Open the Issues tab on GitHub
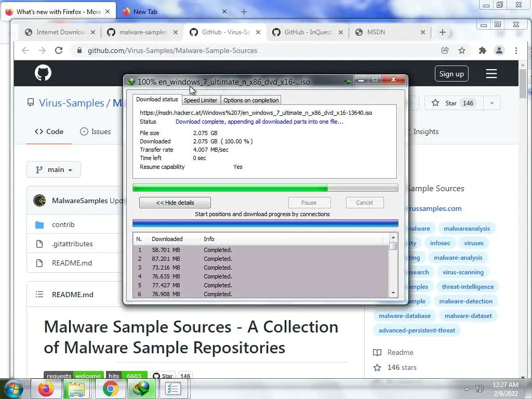Screen dimensions: 532x399 coord(96,131)
